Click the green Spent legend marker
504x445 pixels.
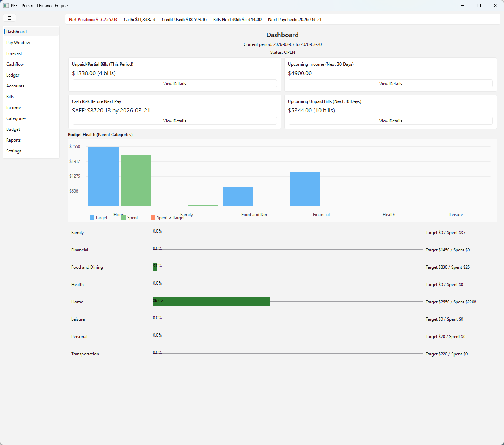click(x=123, y=217)
